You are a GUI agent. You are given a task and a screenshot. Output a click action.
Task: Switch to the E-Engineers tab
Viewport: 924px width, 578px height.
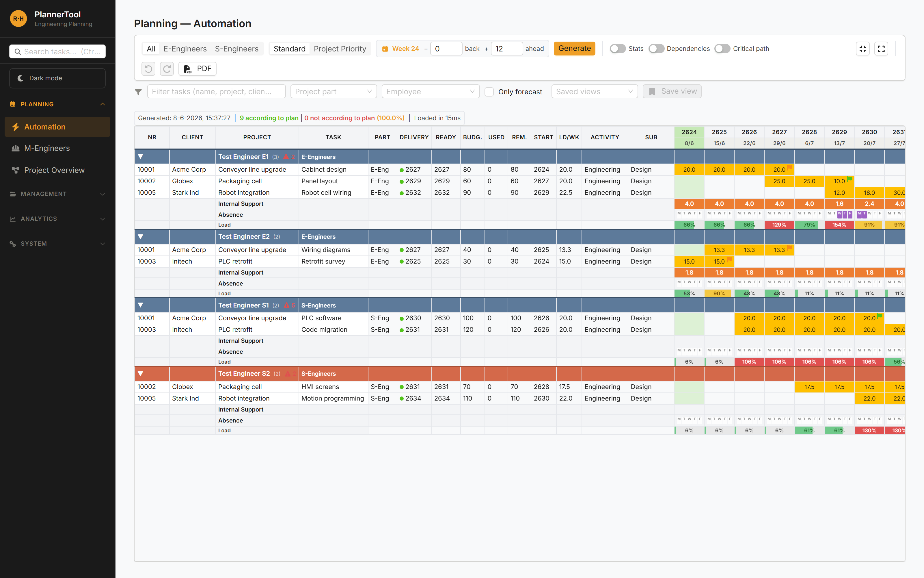click(x=185, y=49)
